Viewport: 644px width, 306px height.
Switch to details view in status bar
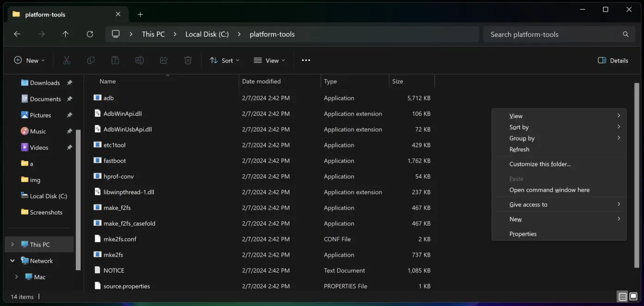622,296
